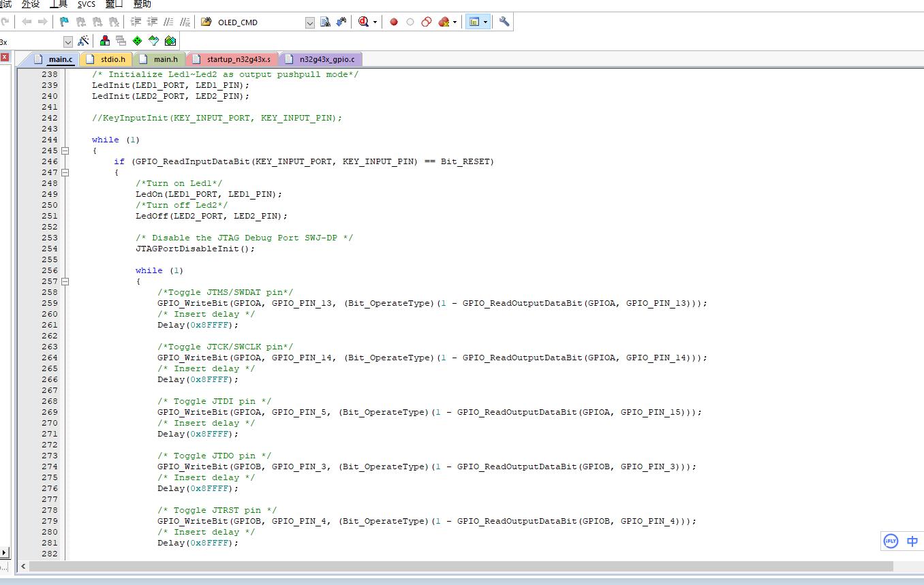Click the window layout icon
This screenshot has height=585, width=924.
point(474,22)
